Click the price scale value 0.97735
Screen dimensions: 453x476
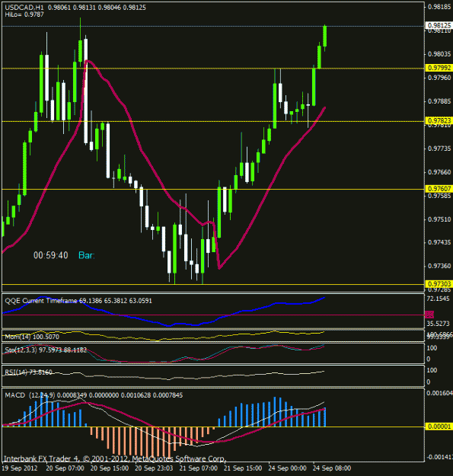439,149
